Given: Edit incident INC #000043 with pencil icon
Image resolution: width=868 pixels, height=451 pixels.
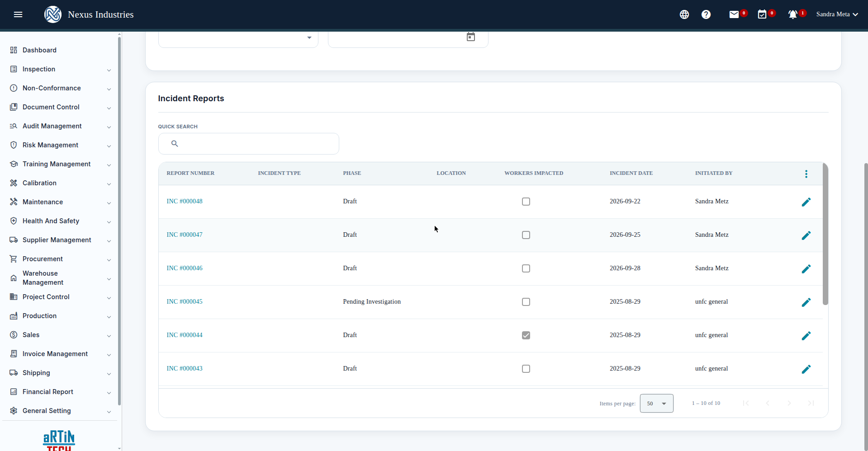Looking at the screenshot, I should pyautogui.click(x=806, y=369).
